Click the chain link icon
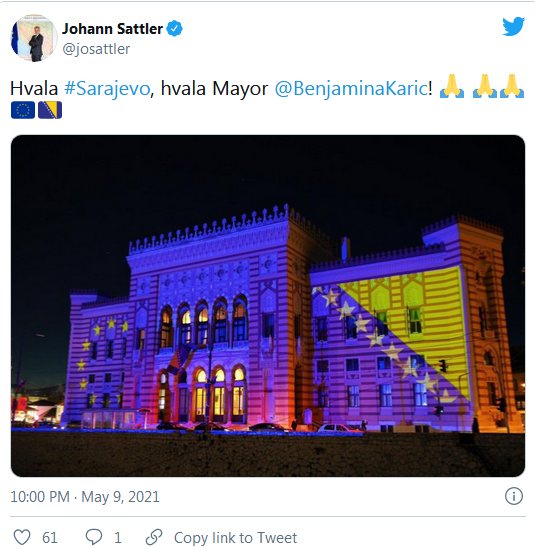 click(x=154, y=537)
